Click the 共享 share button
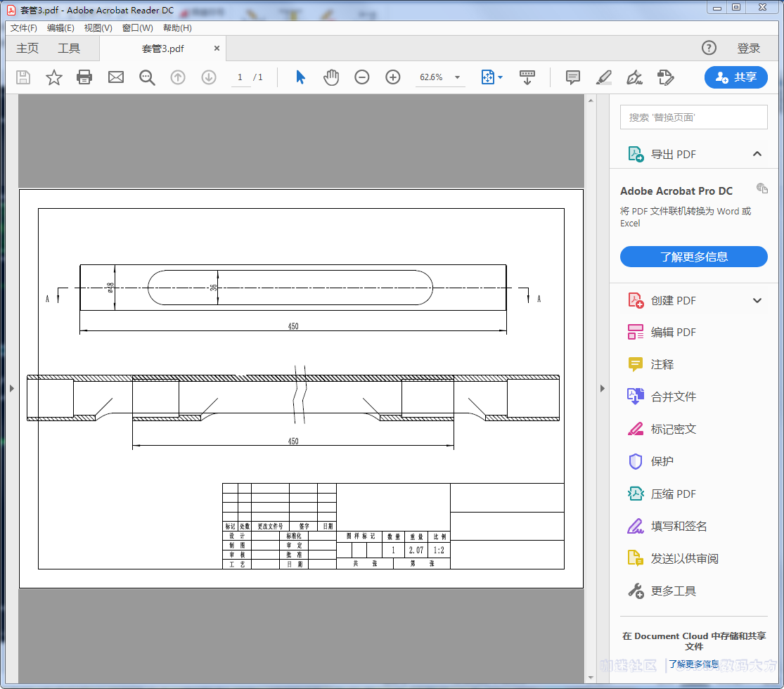784x689 pixels. click(736, 77)
